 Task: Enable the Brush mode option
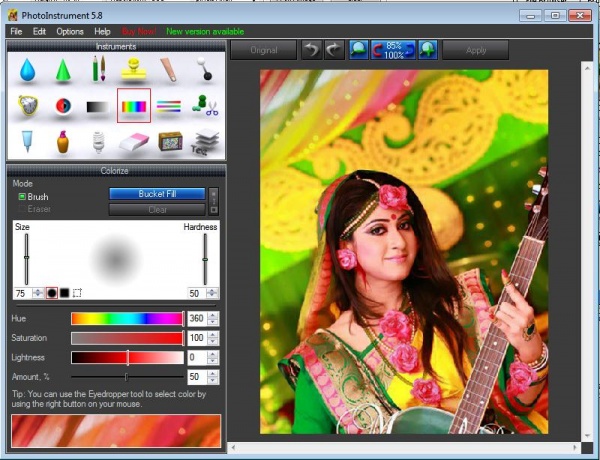[23, 197]
